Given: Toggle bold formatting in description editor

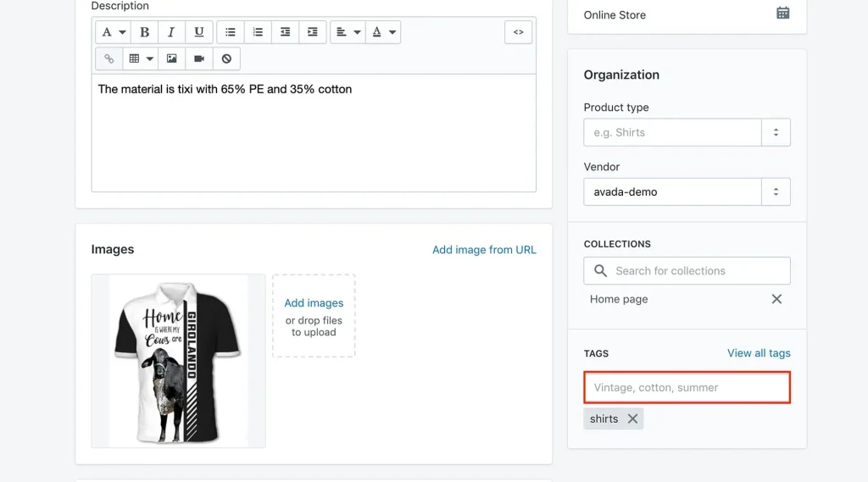Looking at the screenshot, I should click(145, 32).
